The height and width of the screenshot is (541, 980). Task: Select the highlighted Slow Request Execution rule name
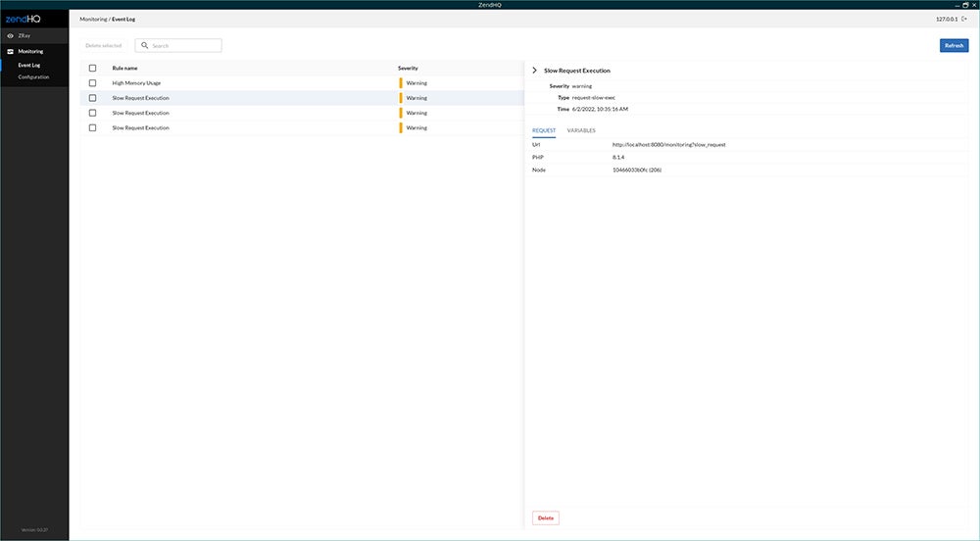pyautogui.click(x=140, y=98)
